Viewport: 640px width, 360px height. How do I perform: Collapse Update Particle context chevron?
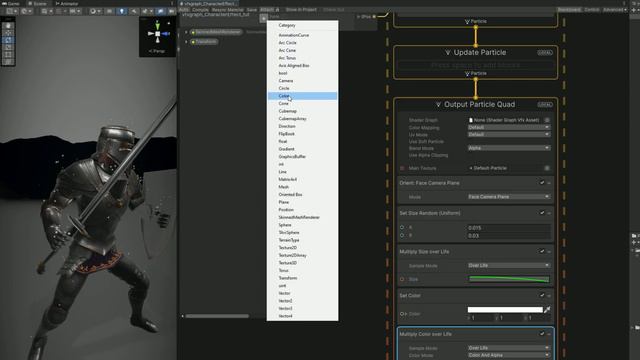click(x=447, y=53)
